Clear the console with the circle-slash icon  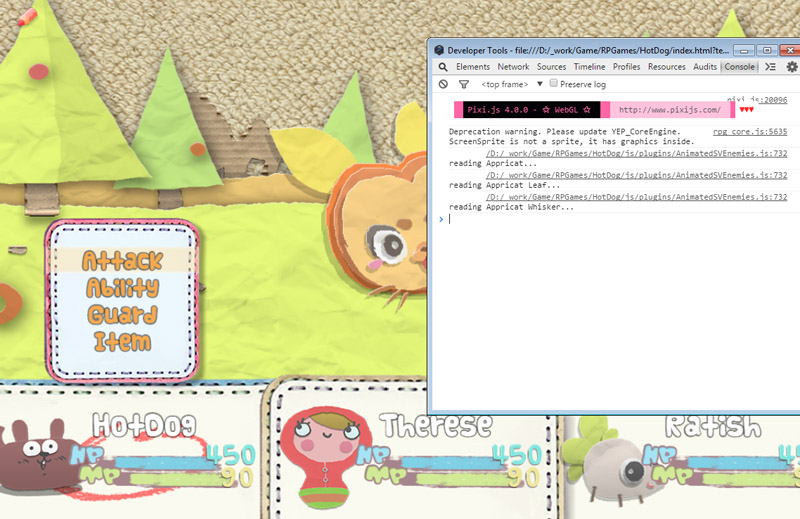pos(443,84)
